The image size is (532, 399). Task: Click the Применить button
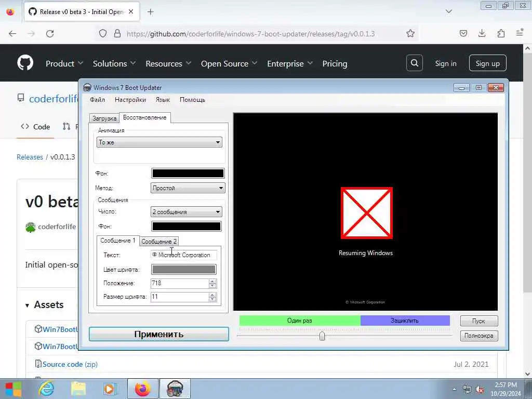[159, 334]
